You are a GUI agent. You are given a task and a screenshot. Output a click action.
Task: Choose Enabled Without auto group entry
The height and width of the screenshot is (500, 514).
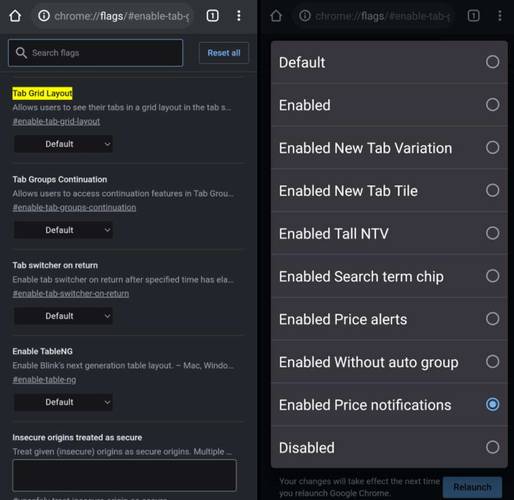(389, 362)
